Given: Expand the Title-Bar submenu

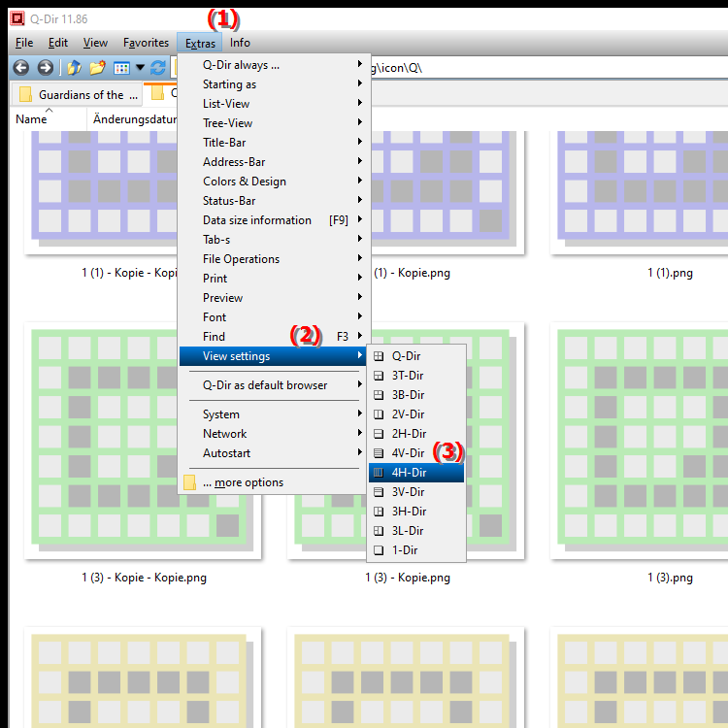Looking at the screenshot, I should [275, 143].
